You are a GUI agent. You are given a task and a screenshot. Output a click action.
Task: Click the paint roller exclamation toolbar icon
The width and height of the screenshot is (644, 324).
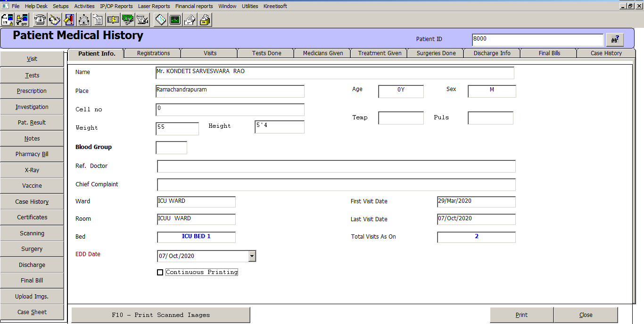tap(69, 20)
